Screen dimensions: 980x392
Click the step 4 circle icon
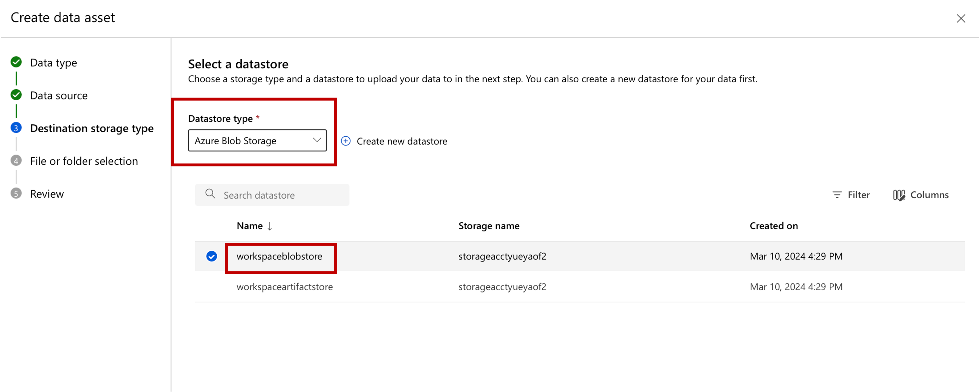(16, 160)
